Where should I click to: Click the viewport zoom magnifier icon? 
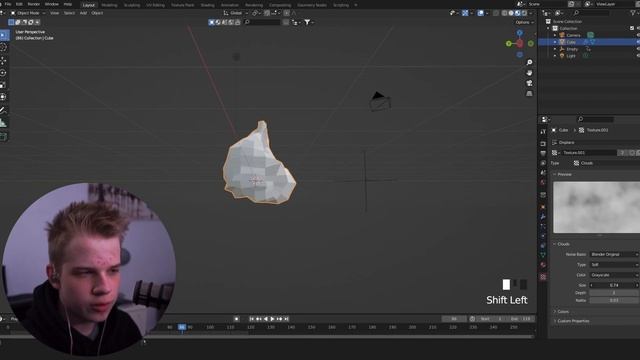pos(529,62)
